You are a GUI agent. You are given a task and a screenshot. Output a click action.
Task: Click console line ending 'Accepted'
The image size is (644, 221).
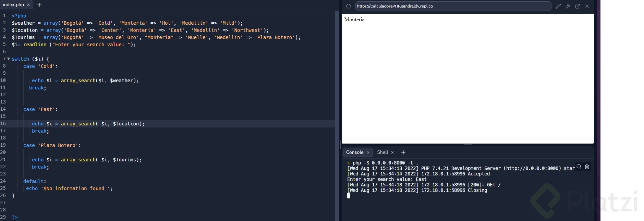[418, 174]
